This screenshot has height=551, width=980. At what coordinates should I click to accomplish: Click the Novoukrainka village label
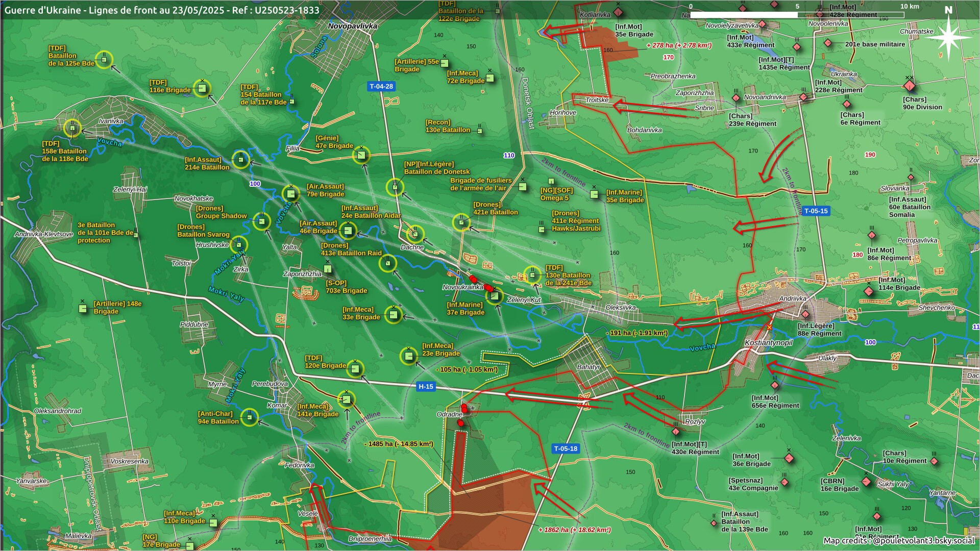click(463, 287)
